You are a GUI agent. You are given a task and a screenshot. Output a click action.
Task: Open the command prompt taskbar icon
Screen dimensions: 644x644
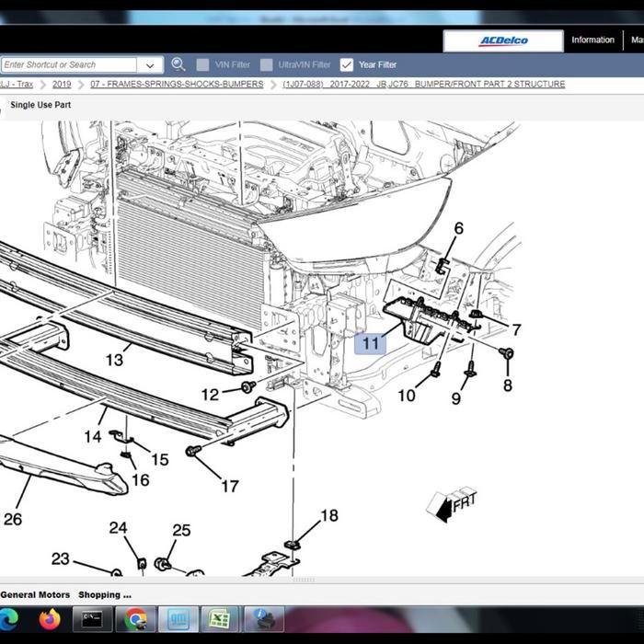[x=92, y=619]
